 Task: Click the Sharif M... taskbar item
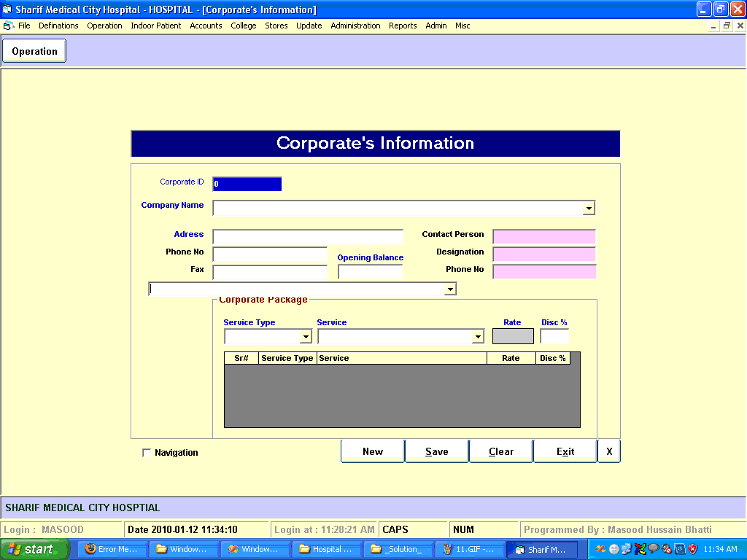[542, 549]
